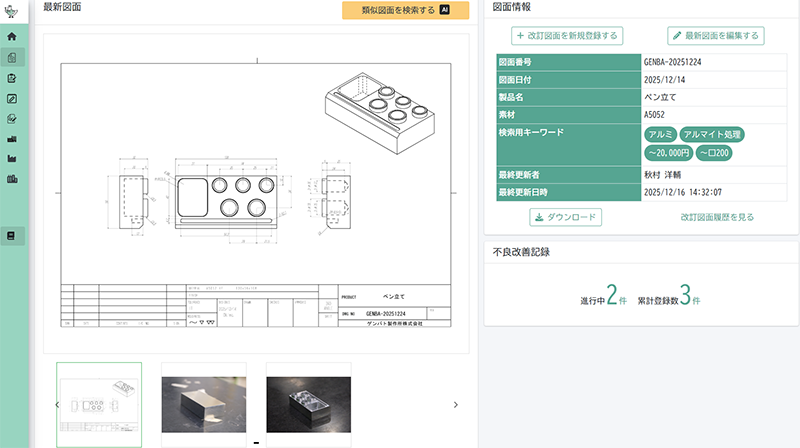The width and height of the screenshot is (800, 448).
Task: Click the book icon near sidebar bottom
Action: pos(12,236)
